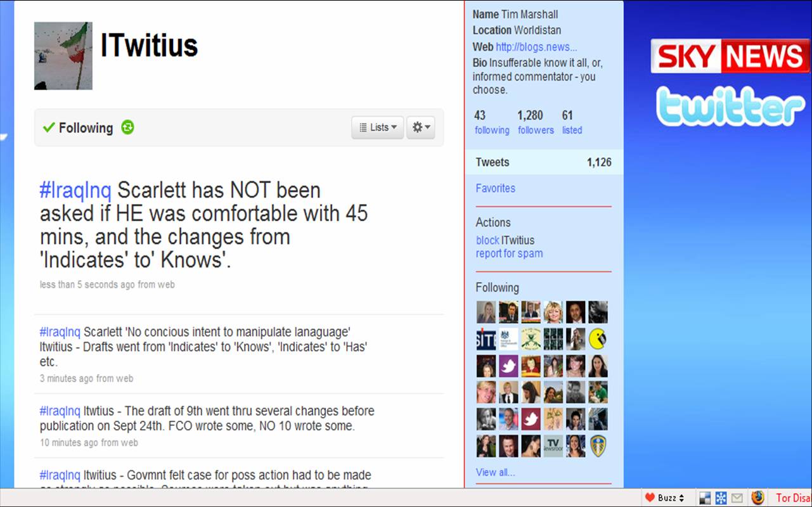Click the Firefox icon in the status bar
This screenshot has height=507, width=812.
[x=757, y=497]
